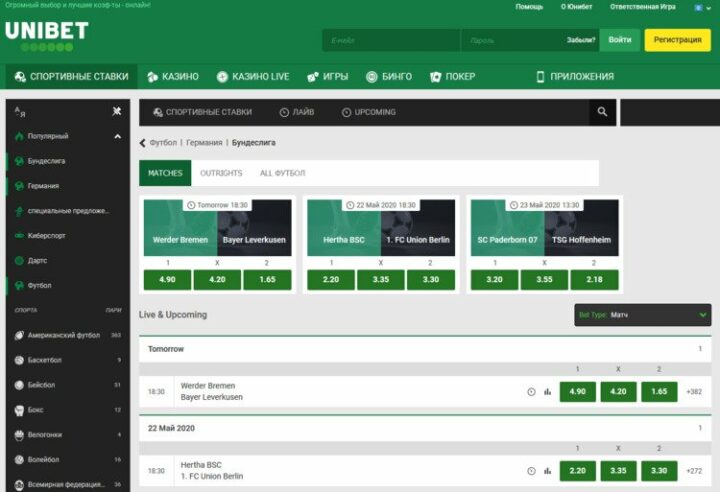Viewport: 720px width, 492px height.
Task: Open the Bet Type dropdown
Action: 643,315
